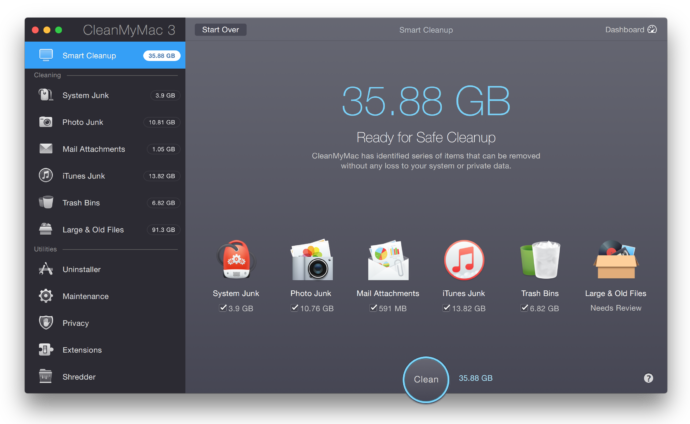Open the Trash Bins section
The image size is (690, 424).
105,202
